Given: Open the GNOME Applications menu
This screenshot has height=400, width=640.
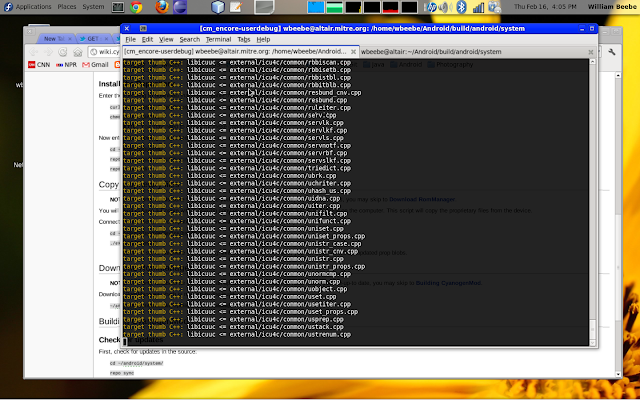Looking at the screenshot, I should tap(33, 7).
